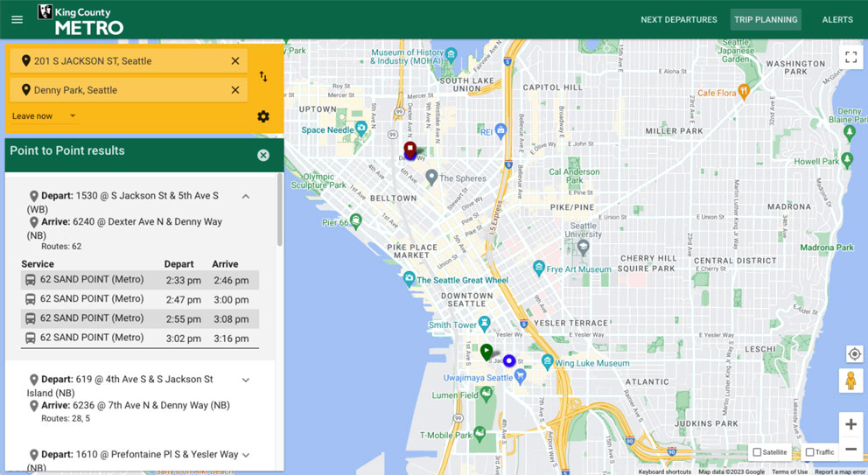This screenshot has width=868, height=475.
Task: Click the Street View pegman icon
Action: tap(850, 381)
